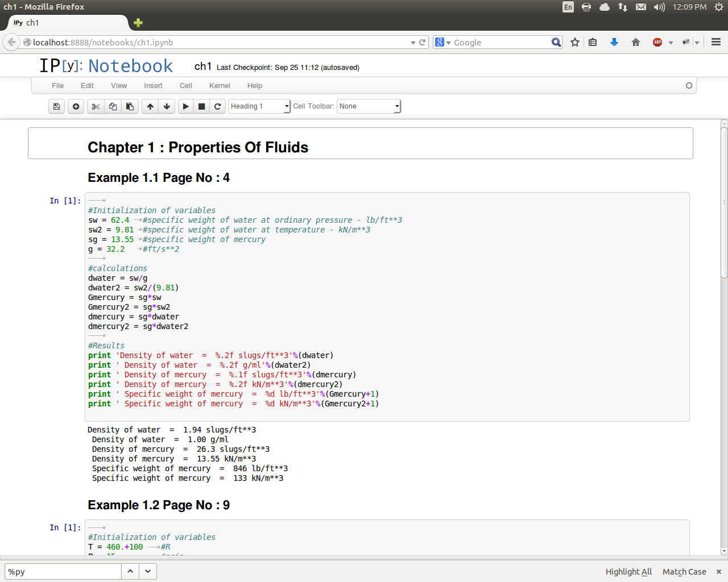Bookmark this page with the star icon
This screenshot has width=728, height=582.
click(575, 43)
